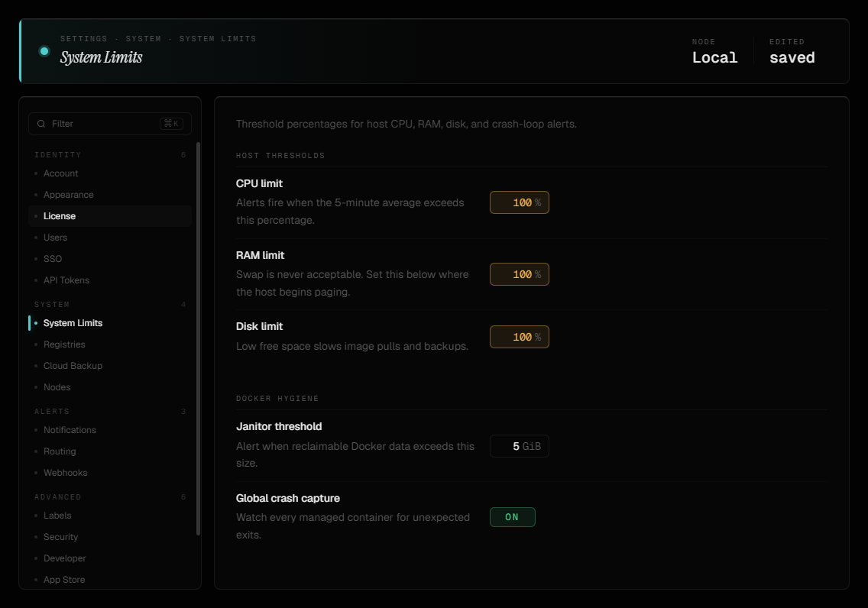This screenshot has width=868, height=608.
Task: Edit the CPU limit percentage field
Action: pyautogui.click(x=520, y=202)
